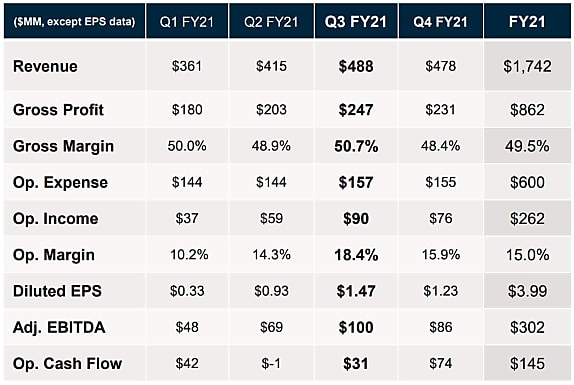This screenshot has height=385, width=574.
Task: Click the Op. Income row label
Action: pyautogui.click(x=56, y=218)
